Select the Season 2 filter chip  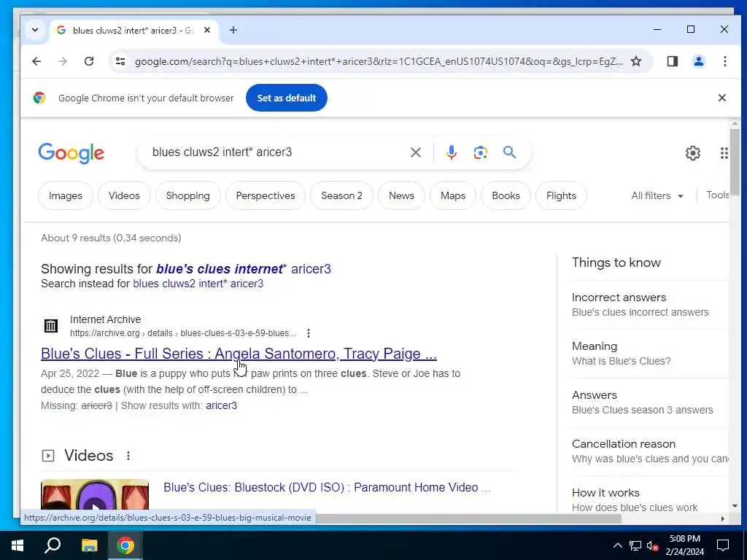click(x=341, y=195)
